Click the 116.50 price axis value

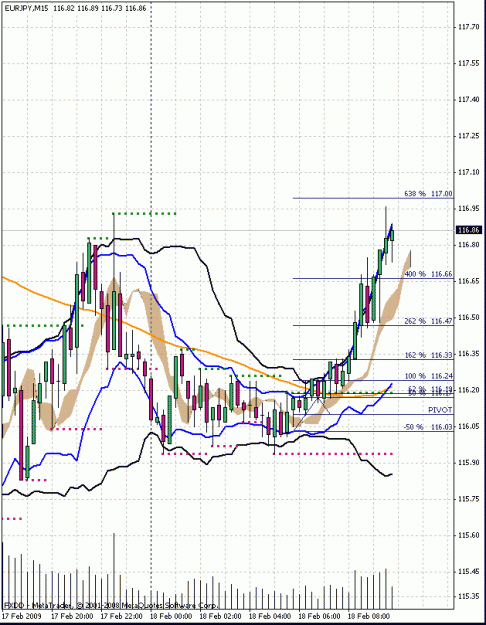[x=469, y=318]
